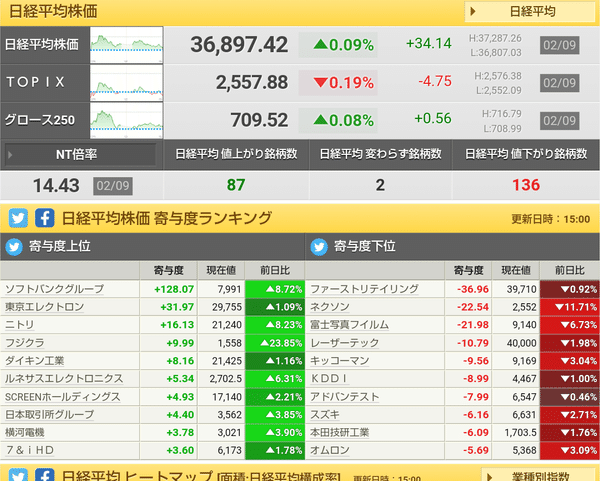The image size is (600, 481).
Task: Click the Facebook icon beside 寄与度ランキング heading
Action: click(44, 218)
